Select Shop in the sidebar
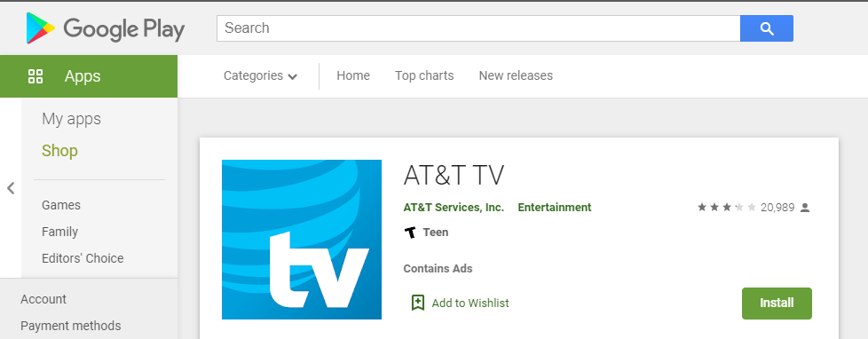This screenshot has width=868, height=339. click(x=59, y=151)
